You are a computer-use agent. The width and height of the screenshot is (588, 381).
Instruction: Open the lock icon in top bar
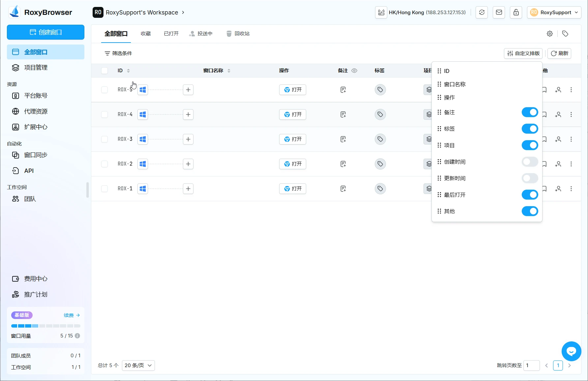coord(516,13)
